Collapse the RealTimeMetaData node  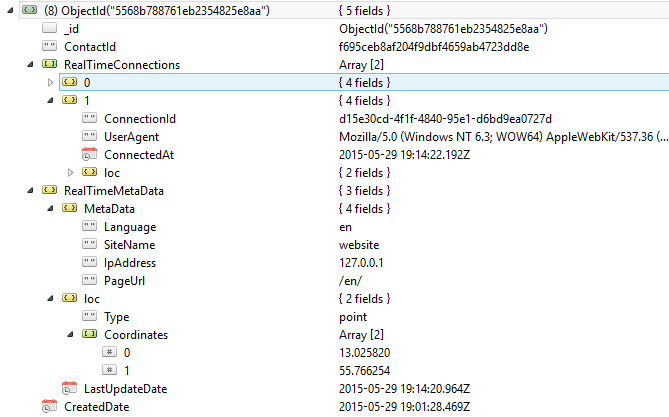(30, 190)
